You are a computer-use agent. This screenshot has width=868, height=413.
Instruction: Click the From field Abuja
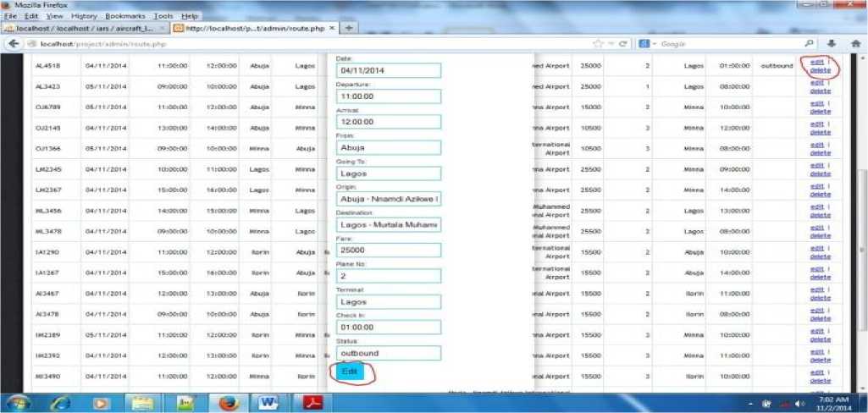tap(388, 147)
